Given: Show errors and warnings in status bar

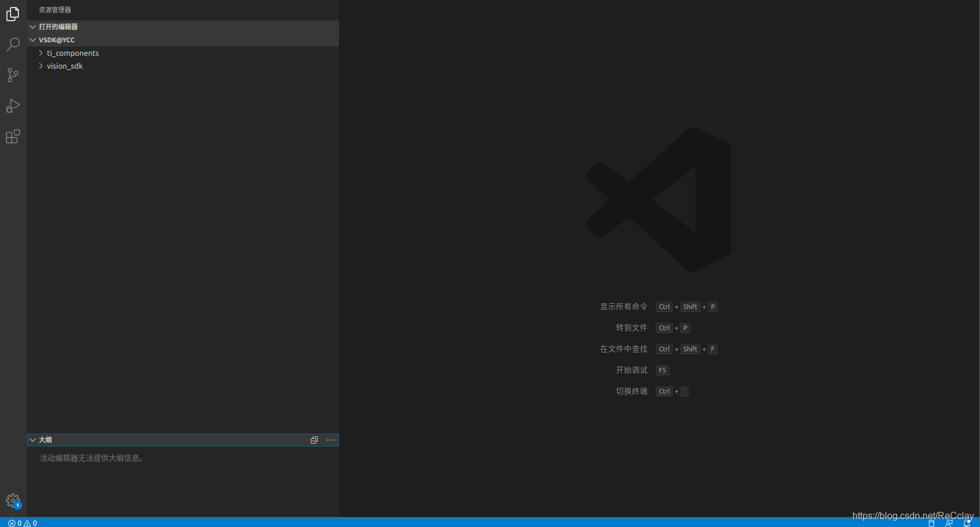Looking at the screenshot, I should (22, 523).
